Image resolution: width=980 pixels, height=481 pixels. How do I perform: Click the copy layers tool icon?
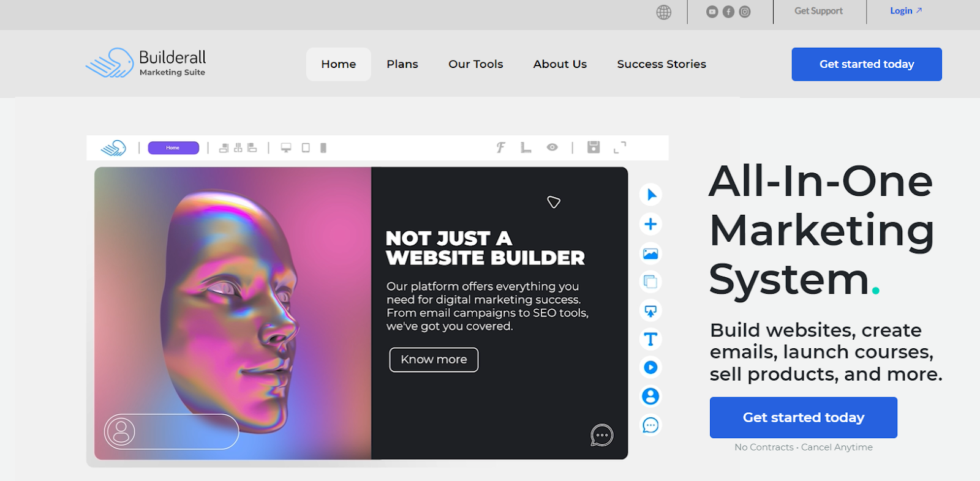coord(650,282)
